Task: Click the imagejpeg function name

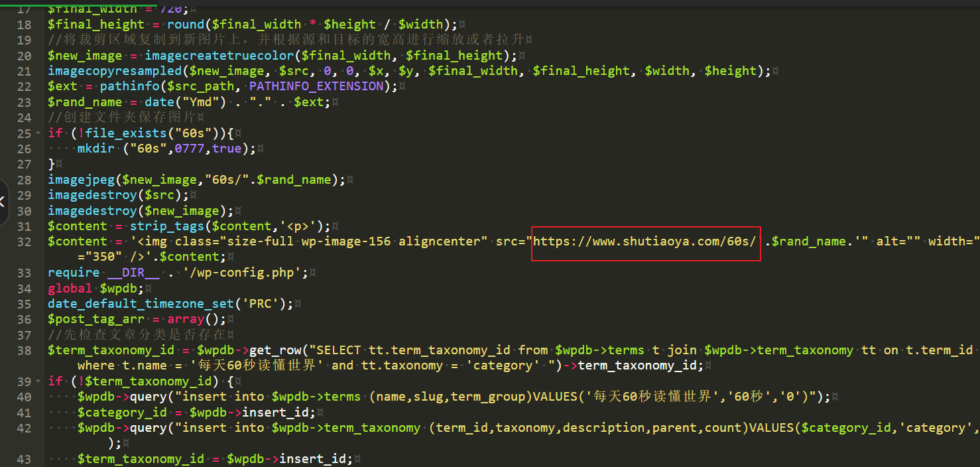Action: [x=81, y=180]
